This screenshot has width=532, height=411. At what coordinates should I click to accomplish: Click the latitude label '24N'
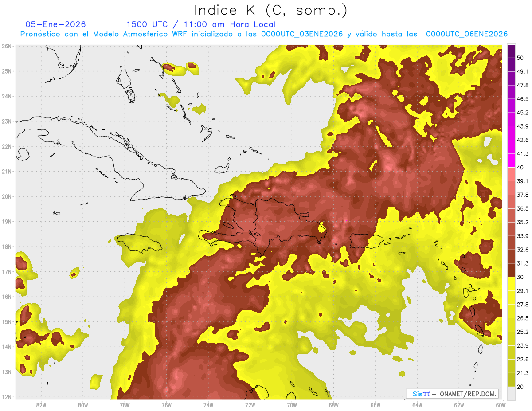pos(7,96)
